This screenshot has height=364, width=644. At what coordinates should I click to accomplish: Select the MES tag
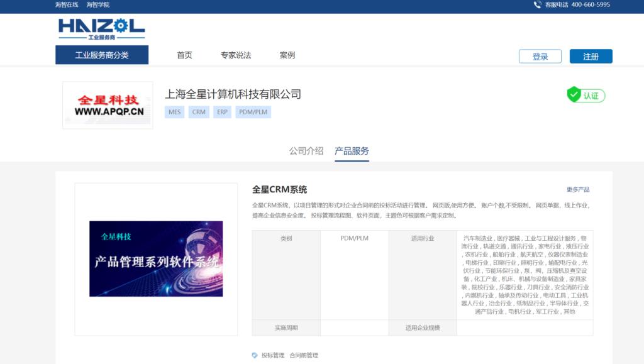click(175, 112)
